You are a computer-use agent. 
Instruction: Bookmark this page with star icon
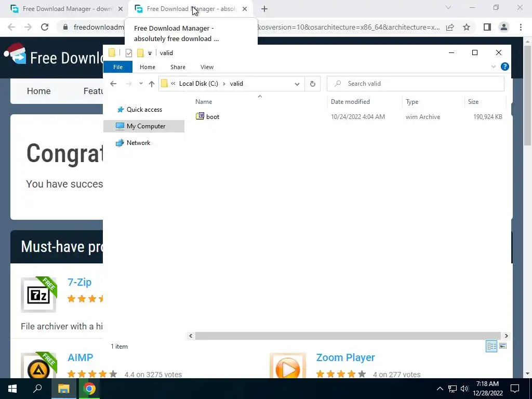coord(467,27)
